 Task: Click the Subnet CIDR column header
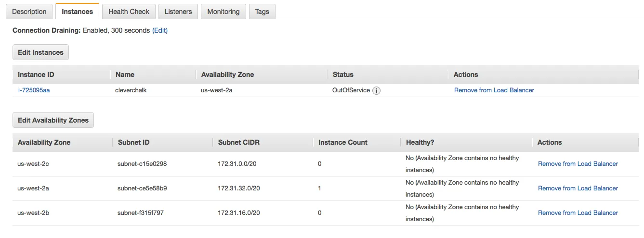click(x=239, y=142)
